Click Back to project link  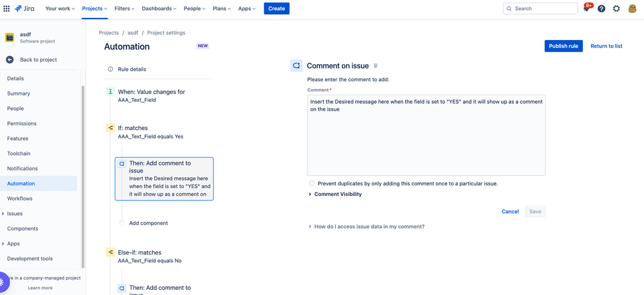click(x=39, y=59)
